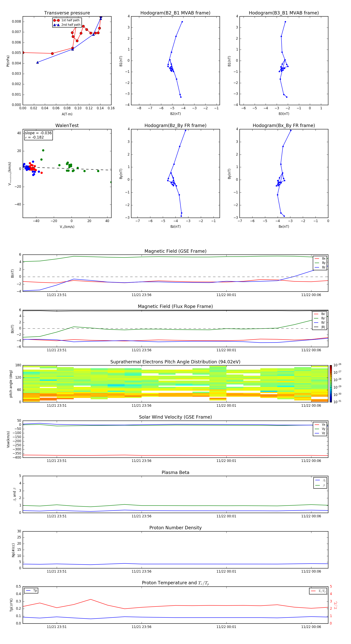Click the 'By' legend entry in GSE panel
The image size is (351, 644).
click(320, 263)
